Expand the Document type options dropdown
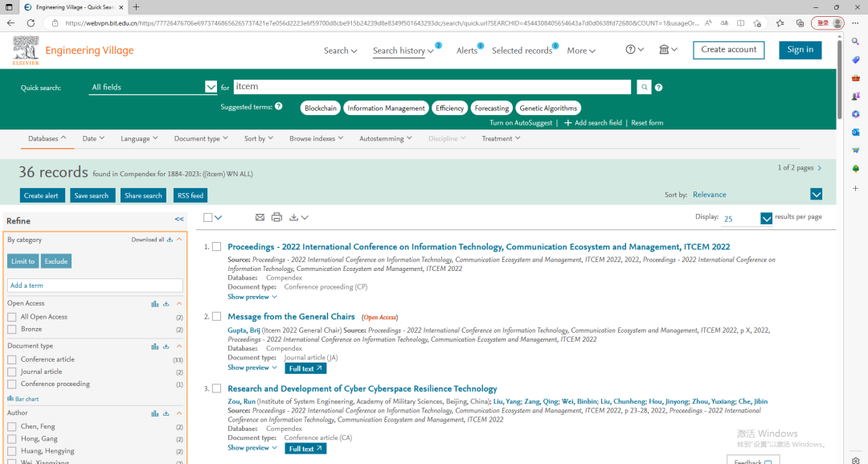 tap(201, 138)
